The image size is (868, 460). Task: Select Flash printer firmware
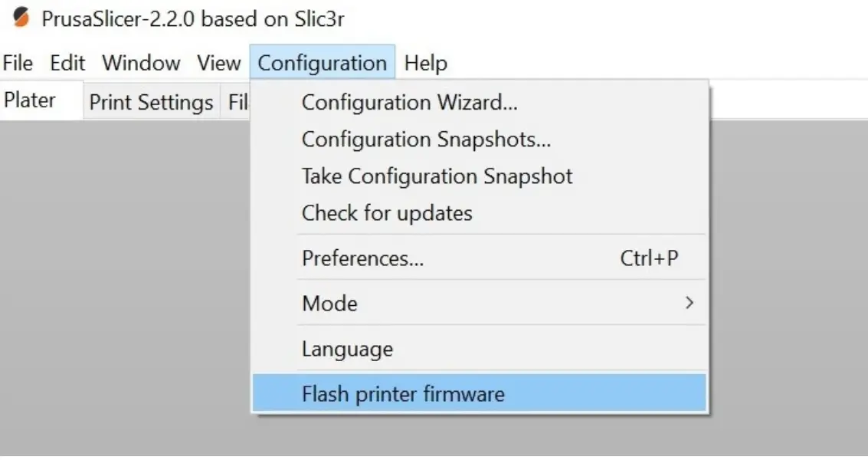(x=403, y=394)
